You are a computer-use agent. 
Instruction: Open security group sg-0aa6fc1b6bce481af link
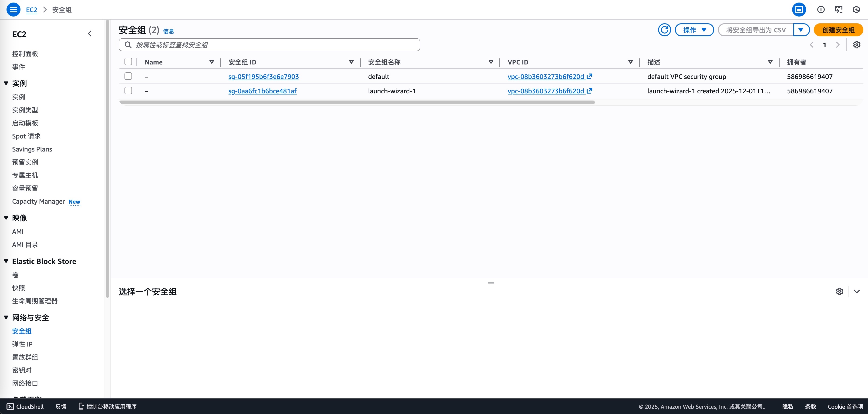262,91
